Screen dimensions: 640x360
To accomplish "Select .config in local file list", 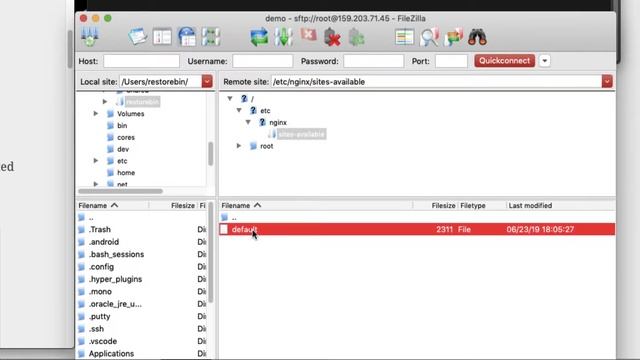I will tap(101, 267).
